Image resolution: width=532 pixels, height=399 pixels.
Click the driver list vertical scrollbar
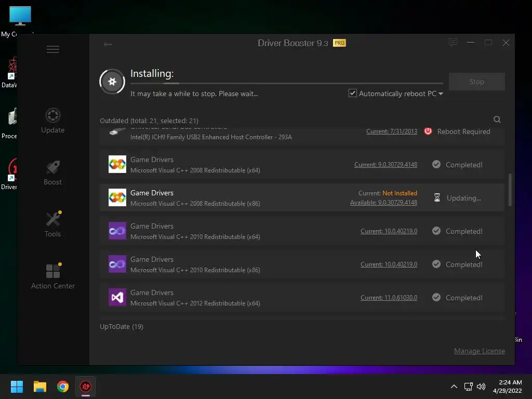point(510,190)
